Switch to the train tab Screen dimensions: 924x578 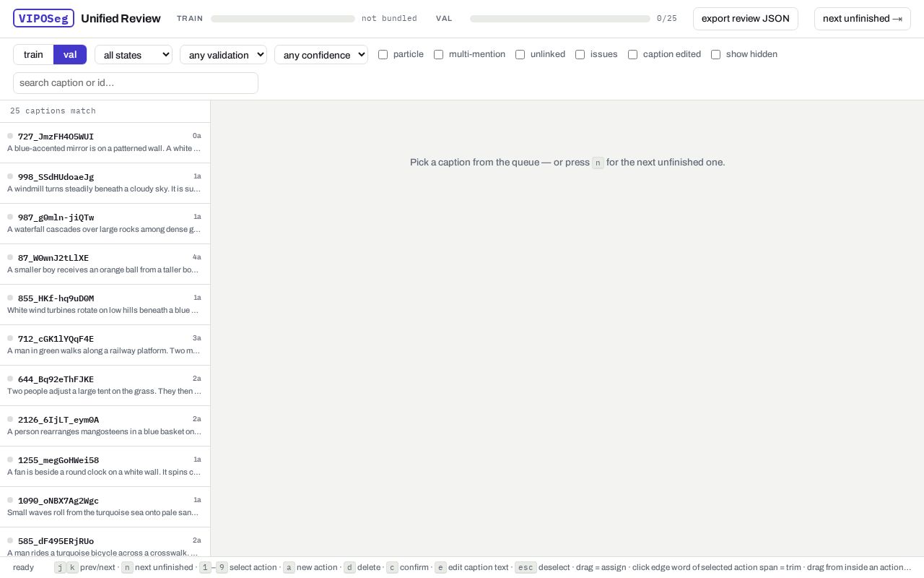[x=33, y=55]
